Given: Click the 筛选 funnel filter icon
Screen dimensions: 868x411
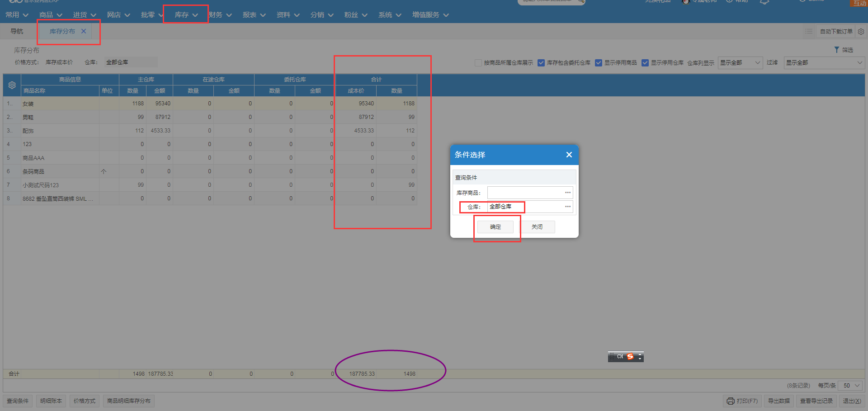Looking at the screenshot, I should coord(837,50).
